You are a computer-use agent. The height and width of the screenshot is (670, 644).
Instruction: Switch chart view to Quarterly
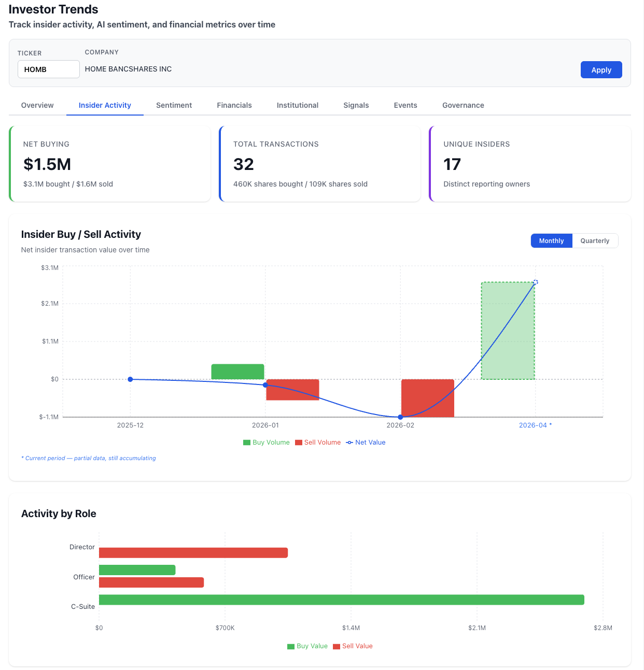(x=595, y=240)
